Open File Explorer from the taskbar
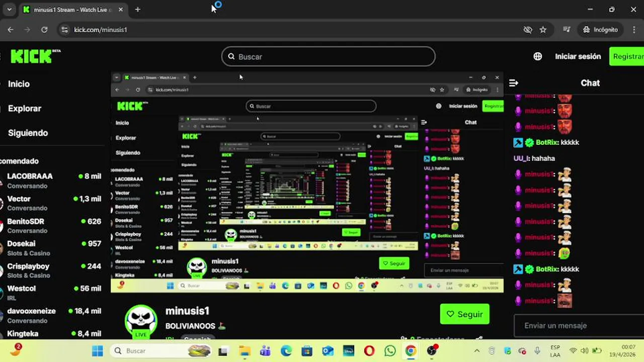Viewport: 644px width, 362px height. click(x=245, y=351)
